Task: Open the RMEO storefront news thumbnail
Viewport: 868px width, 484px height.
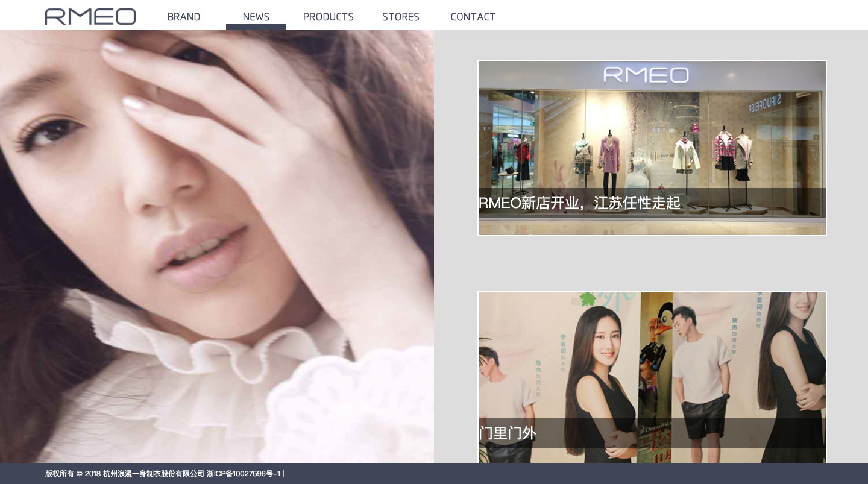Action: pos(652,139)
